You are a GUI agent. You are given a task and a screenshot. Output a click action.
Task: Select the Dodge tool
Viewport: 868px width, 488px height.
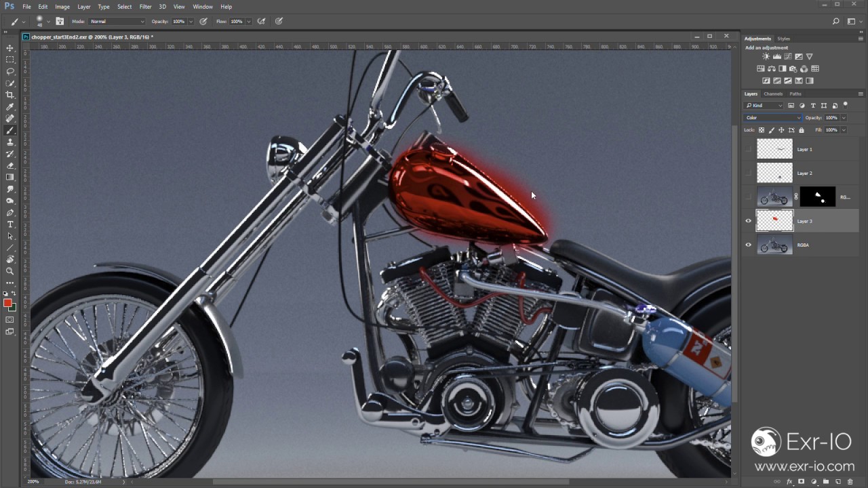9,201
